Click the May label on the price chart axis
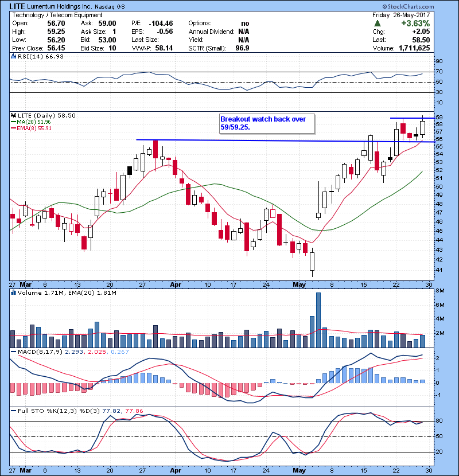The height and width of the screenshot is (476, 459). point(299,285)
